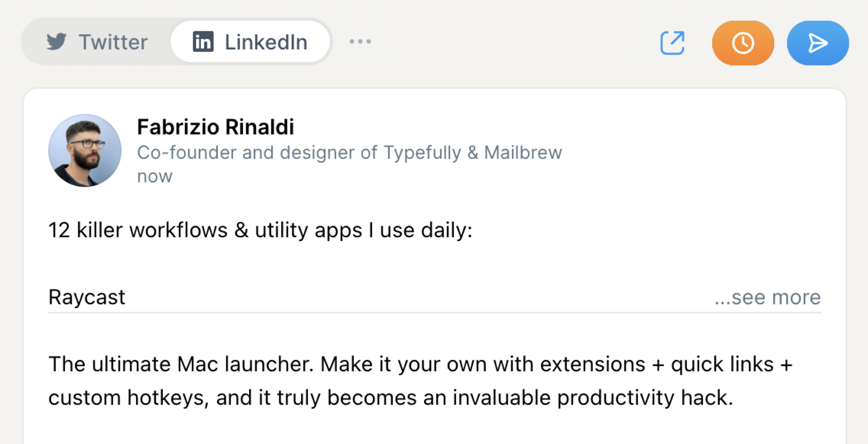Click the headline 12 killer workflows line
This screenshot has width=868, height=444.
point(260,230)
